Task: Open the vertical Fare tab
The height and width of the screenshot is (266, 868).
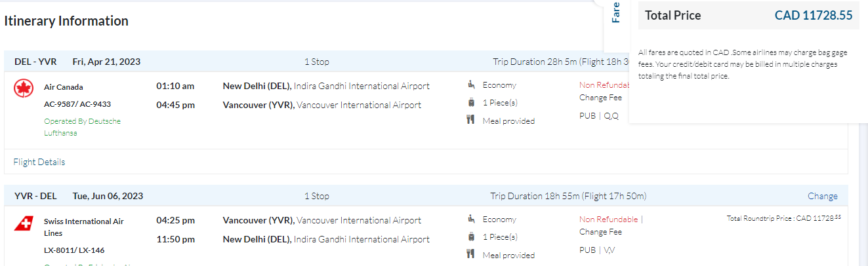Action: [x=615, y=13]
